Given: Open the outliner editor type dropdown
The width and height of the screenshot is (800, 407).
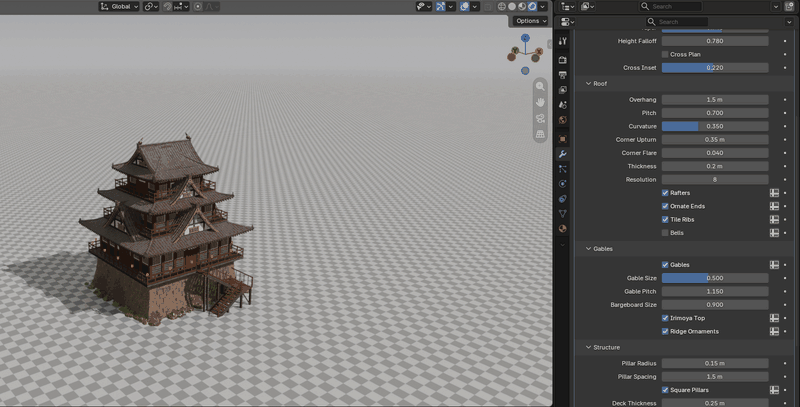Looking at the screenshot, I should (x=567, y=7).
